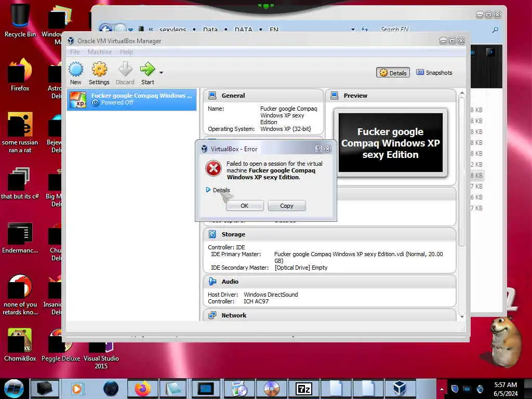Viewport: 532px width, 399px height.
Task: Click the disc icon in taskbar
Action: coord(271,389)
